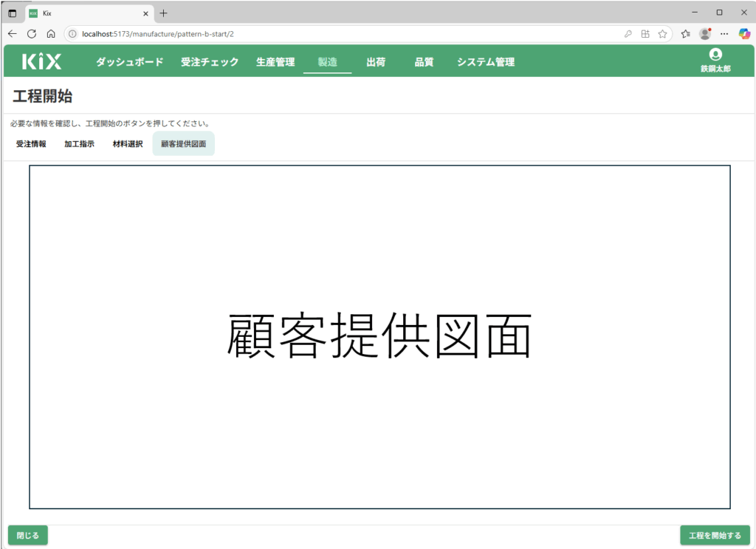Click the browser refresh icon
756x549 pixels.
[32, 34]
